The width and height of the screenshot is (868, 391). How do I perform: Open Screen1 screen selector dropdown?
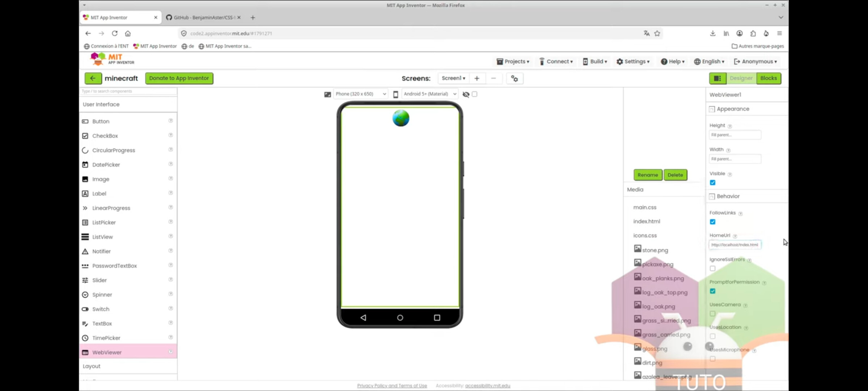click(454, 78)
